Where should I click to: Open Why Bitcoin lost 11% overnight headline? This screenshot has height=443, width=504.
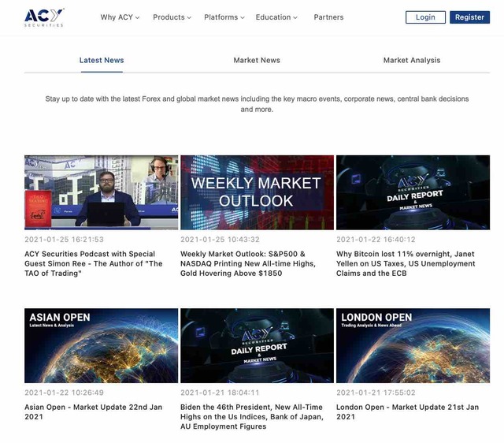[x=406, y=263]
